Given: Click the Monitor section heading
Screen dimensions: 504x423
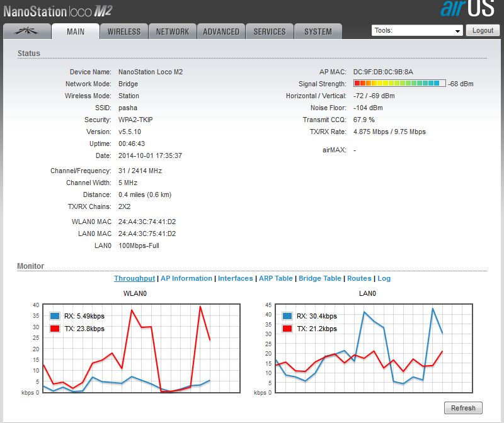Looking at the screenshot, I should click(30, 266).
